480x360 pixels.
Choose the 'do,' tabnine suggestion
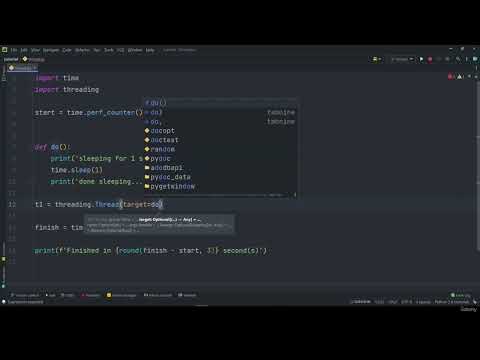pyautogui.click(x=220, y=122)
